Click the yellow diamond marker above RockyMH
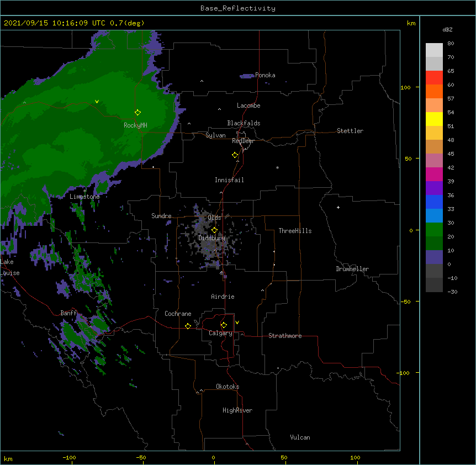The height and width of the screenshot is (465, 476). [137, 113]
